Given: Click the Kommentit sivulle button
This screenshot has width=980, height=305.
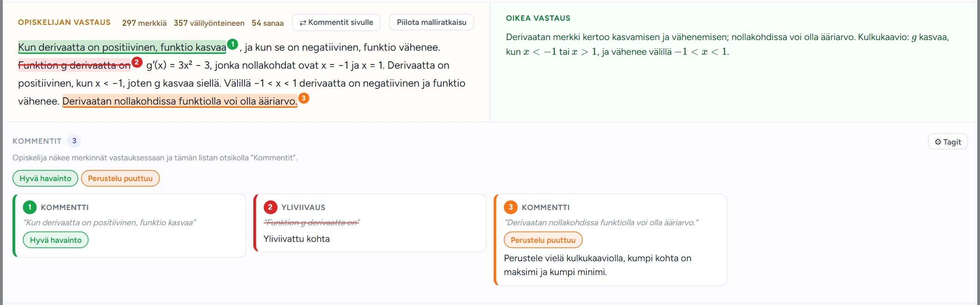Looking at the screenshot, I should tap(336, 22).
